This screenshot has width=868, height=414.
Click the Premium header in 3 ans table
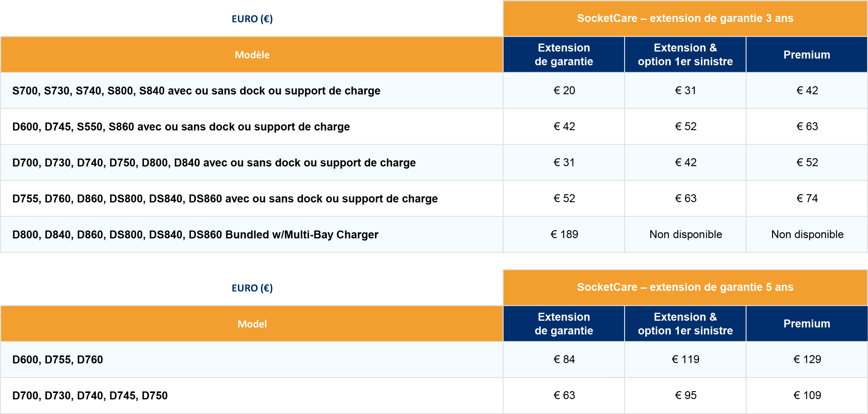pos(807,55)
